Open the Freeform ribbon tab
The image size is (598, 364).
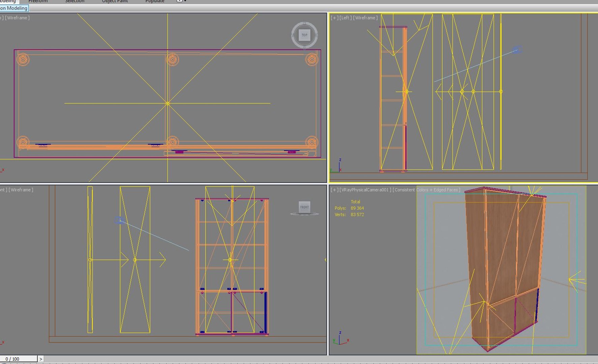[38, 1]
